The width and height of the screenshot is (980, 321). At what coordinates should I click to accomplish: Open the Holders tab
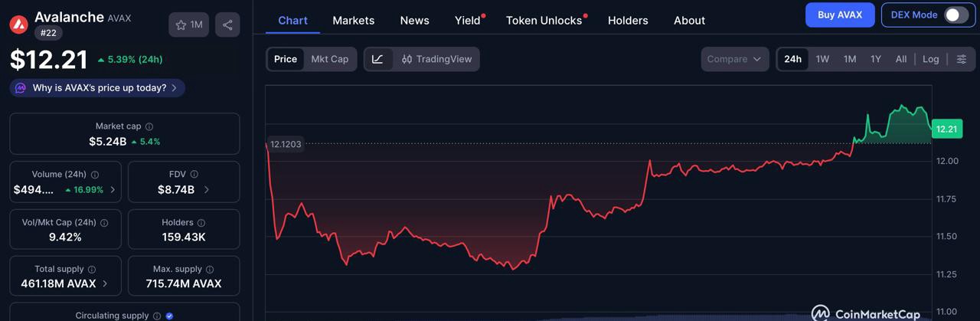[x=628, y=21]
